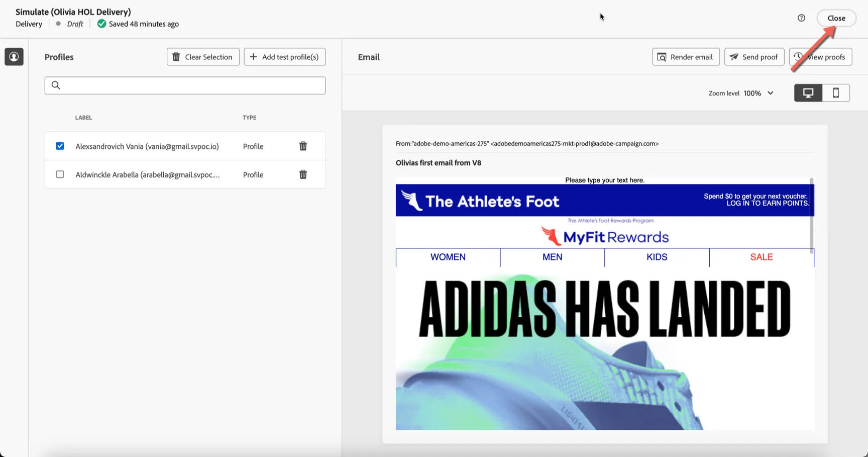Viewport: 868px width, 457px height.
Task: Click Add test profile(s) button
Action: (x=285, y=57)
